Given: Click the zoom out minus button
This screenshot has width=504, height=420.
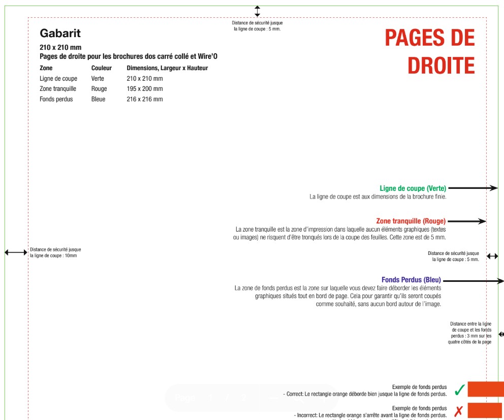Looking at the screenshot, I should [273, 398].
